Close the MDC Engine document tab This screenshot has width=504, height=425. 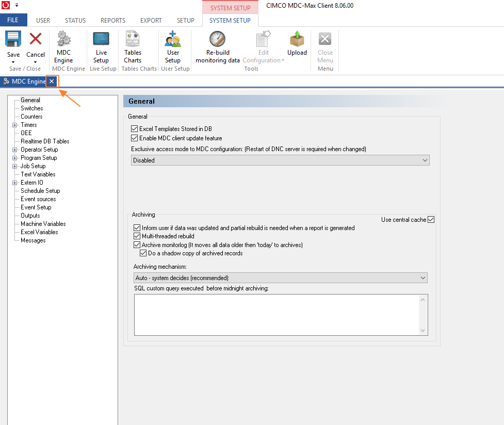point(52,81)
